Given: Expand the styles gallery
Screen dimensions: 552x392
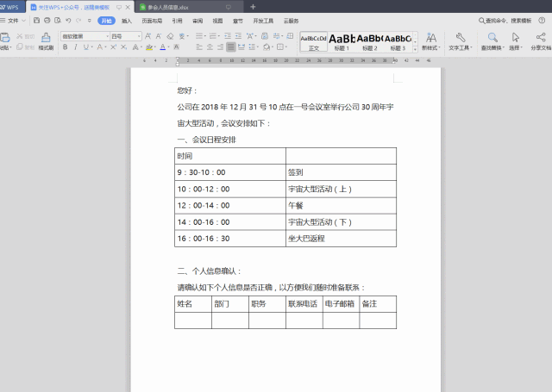Looking at the screenshot, I should click(416, 49).
